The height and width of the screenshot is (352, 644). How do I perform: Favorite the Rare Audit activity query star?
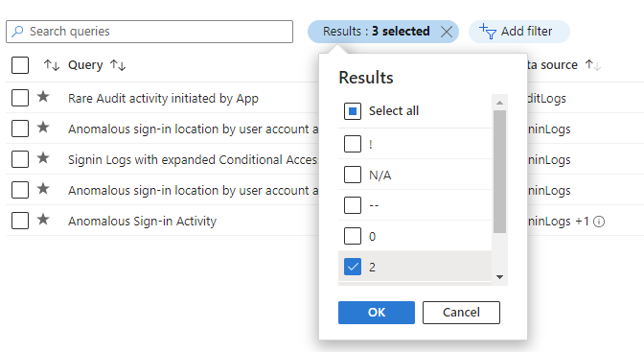pyautogui.click(x=43, y=97)
